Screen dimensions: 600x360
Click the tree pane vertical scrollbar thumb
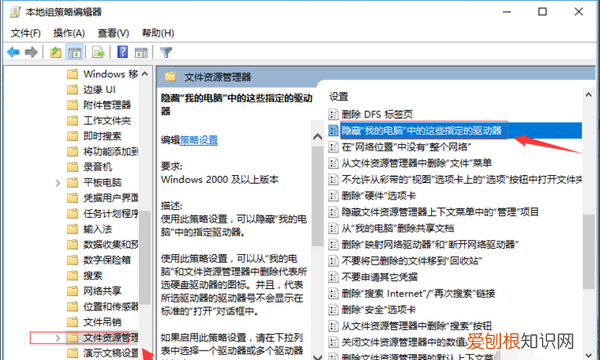coord(145,257)
